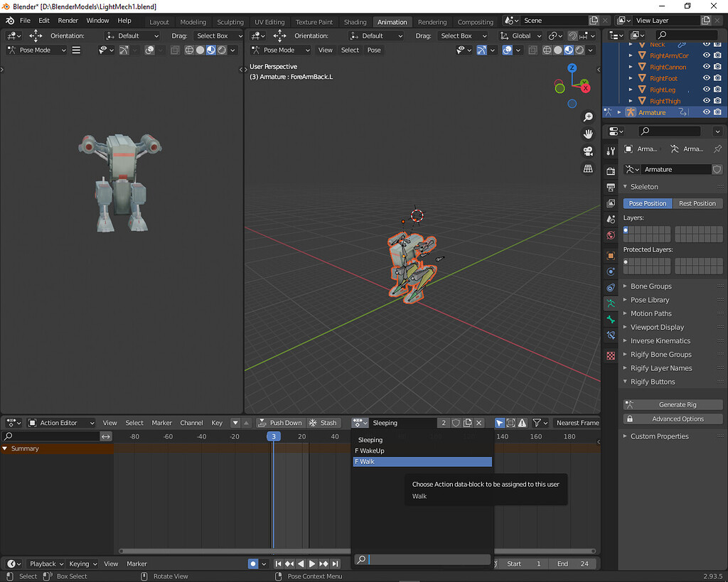Switch the armature to Rest Position
The width and height of the screenshot is (728, 582).
(697, 203)
